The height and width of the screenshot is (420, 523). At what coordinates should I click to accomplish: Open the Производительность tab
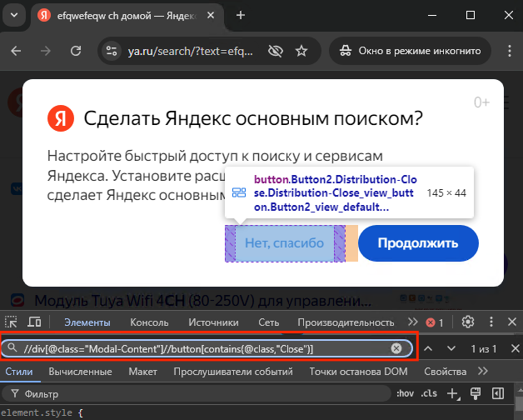(346, 322)
